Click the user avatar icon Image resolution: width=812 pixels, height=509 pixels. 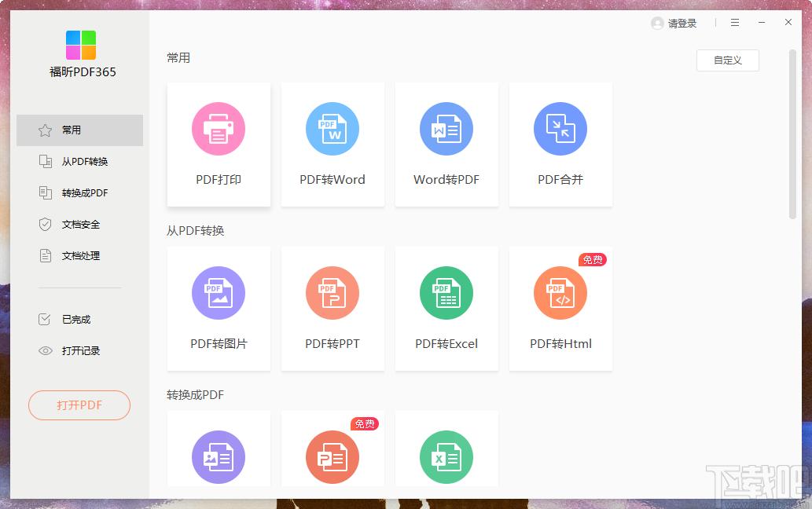click(657, 24)
